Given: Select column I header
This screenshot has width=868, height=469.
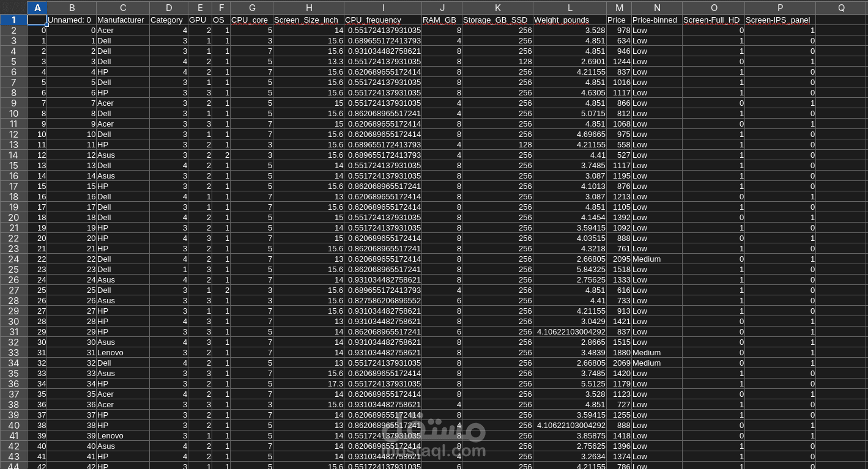Looking at the screenshot, I should coord(383,7).
